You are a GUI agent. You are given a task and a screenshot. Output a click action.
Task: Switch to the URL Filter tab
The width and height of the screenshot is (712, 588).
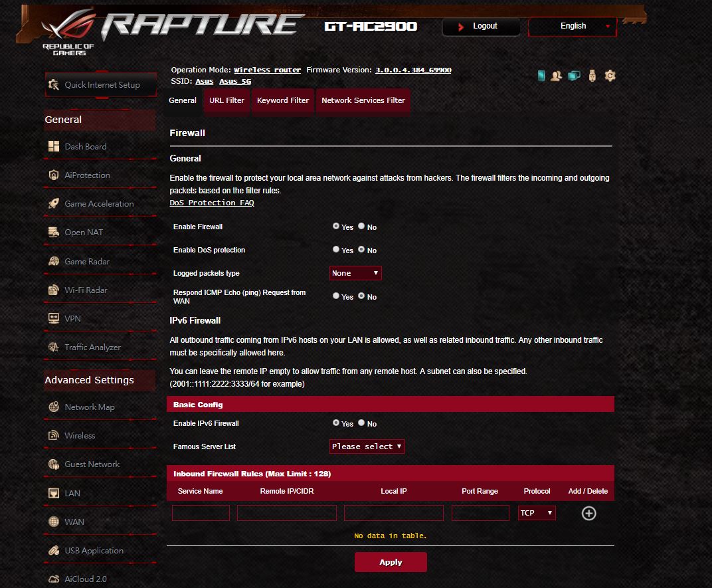[x=226, y=100]
